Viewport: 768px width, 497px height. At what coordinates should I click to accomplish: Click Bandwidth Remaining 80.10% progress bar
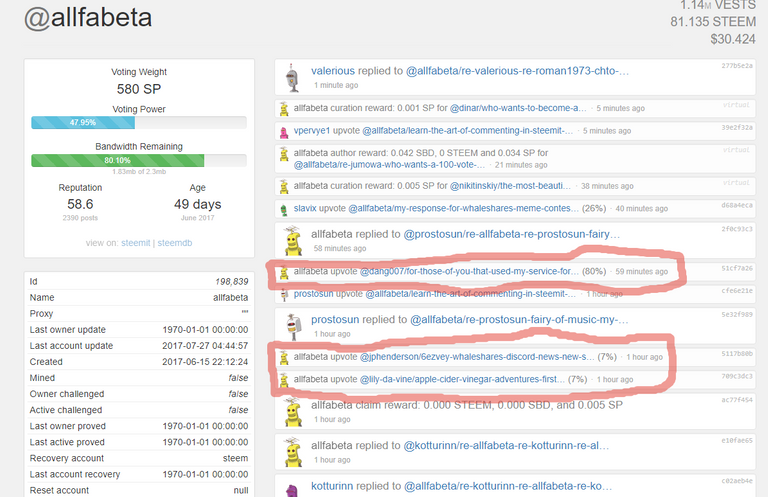139,160
